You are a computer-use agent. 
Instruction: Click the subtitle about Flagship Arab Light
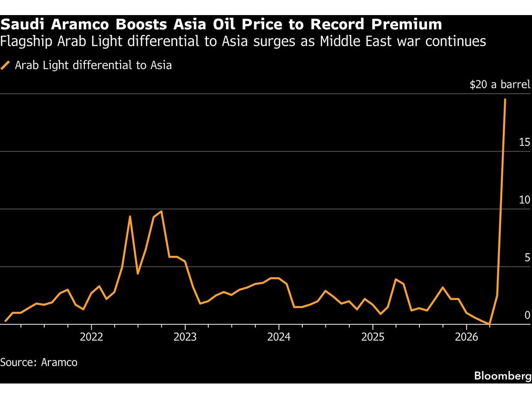(243, 42)
